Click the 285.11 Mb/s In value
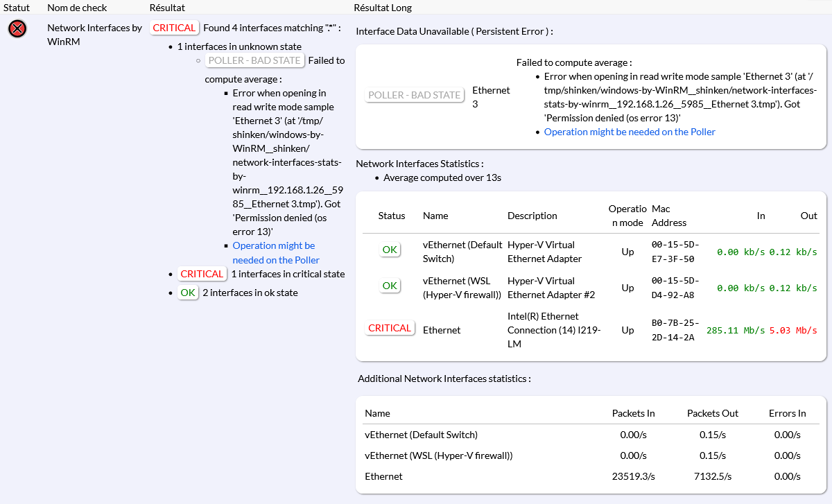The height and width of the screenshot is (504, 832). [736, 331]
